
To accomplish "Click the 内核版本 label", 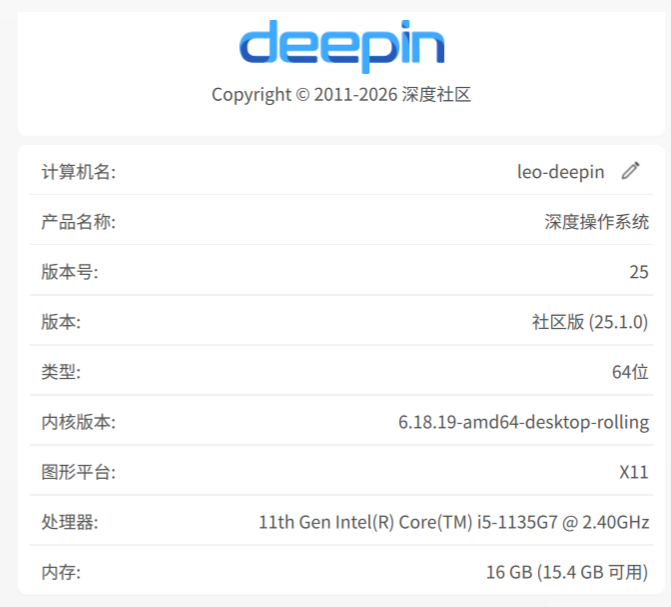I will click(x=78, y=422).
